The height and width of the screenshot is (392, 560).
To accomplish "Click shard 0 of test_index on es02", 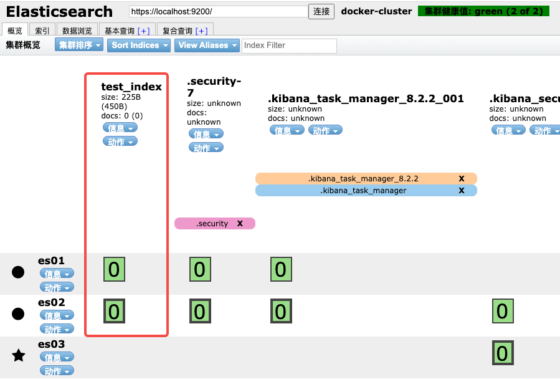I will coord(114,311).
